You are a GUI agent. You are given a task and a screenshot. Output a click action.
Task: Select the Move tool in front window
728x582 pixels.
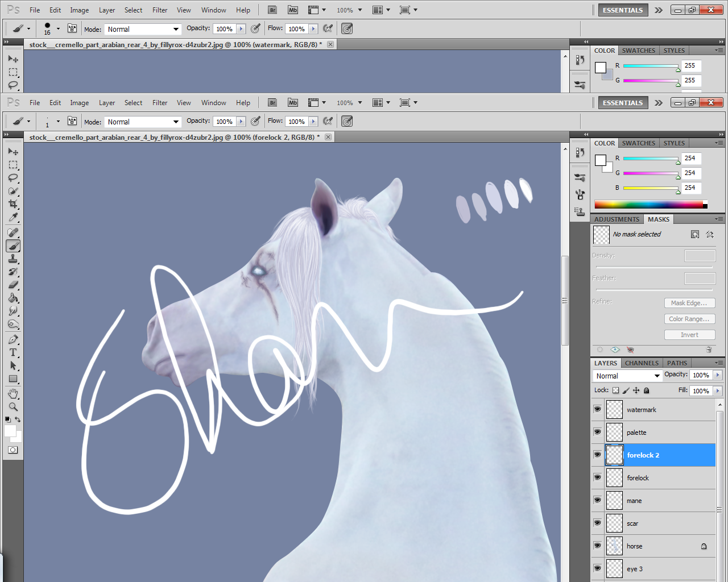click(x=13, y=152)
